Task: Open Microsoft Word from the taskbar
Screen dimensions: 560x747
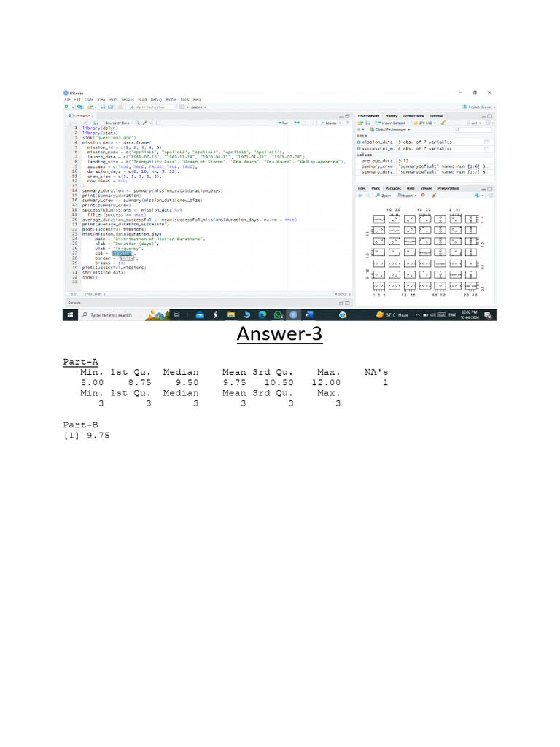Action: click(307, 314)
